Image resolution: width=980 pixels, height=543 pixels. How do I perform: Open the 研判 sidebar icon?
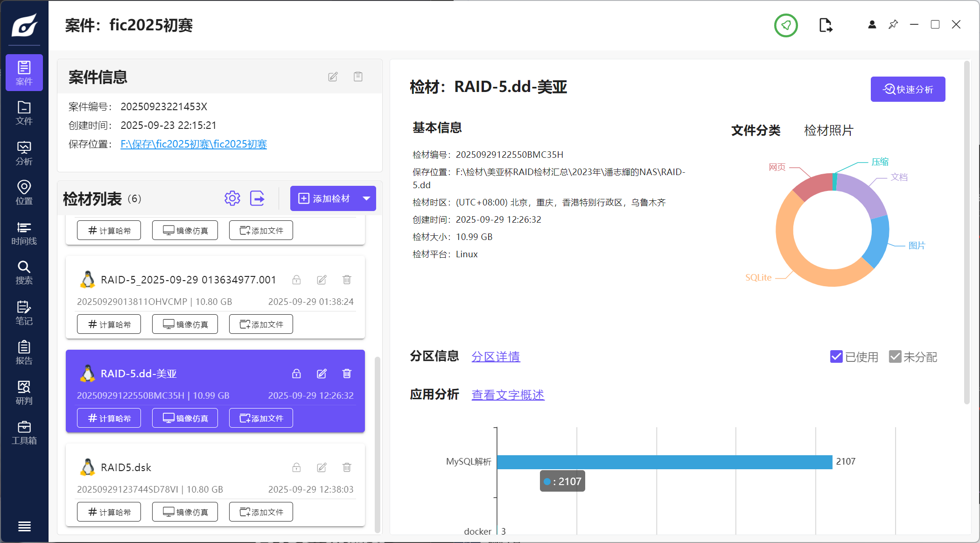pos(24,393)
